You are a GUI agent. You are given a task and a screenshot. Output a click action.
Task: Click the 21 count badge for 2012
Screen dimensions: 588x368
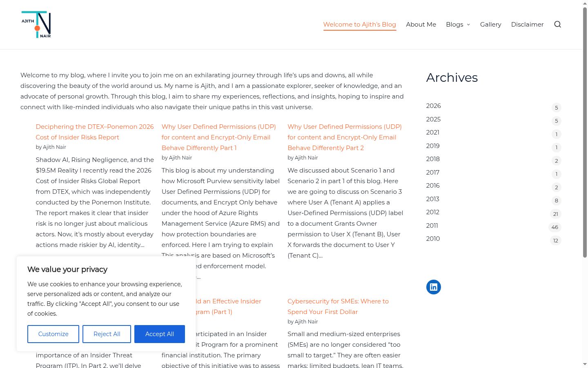(556, 214)
